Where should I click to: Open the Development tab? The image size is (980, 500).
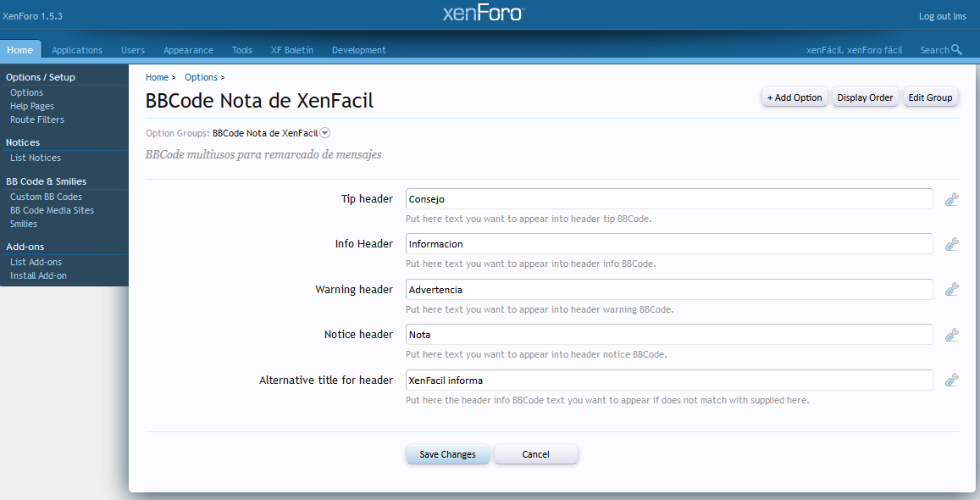359,50
